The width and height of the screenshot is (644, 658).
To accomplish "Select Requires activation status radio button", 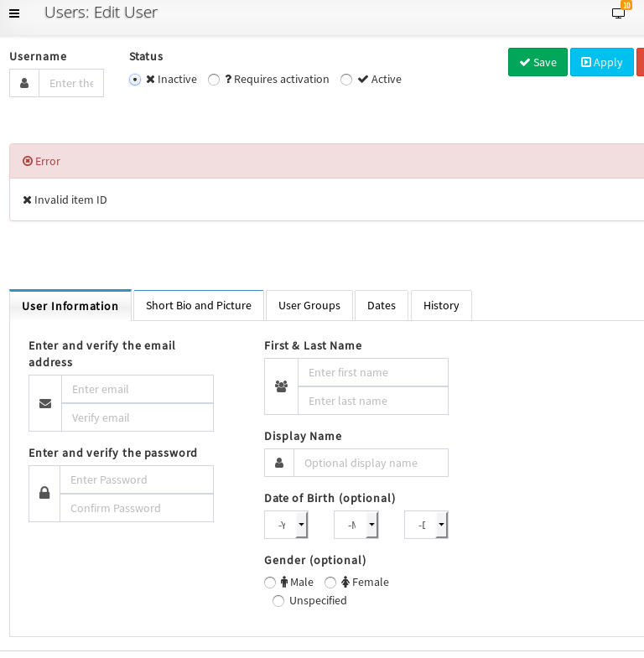I will pyautogui.click(x=214, y=80).
